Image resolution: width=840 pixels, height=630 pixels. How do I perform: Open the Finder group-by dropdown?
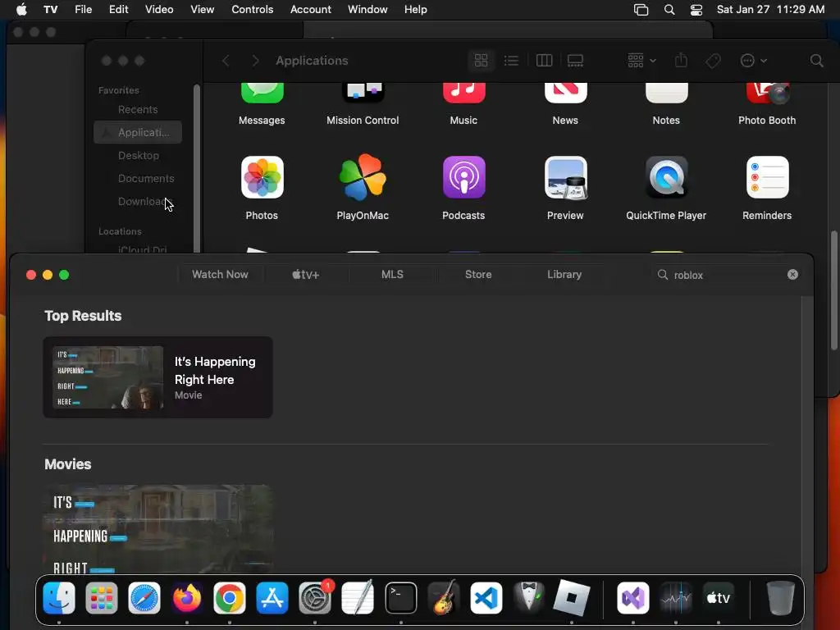pos(641,61)
